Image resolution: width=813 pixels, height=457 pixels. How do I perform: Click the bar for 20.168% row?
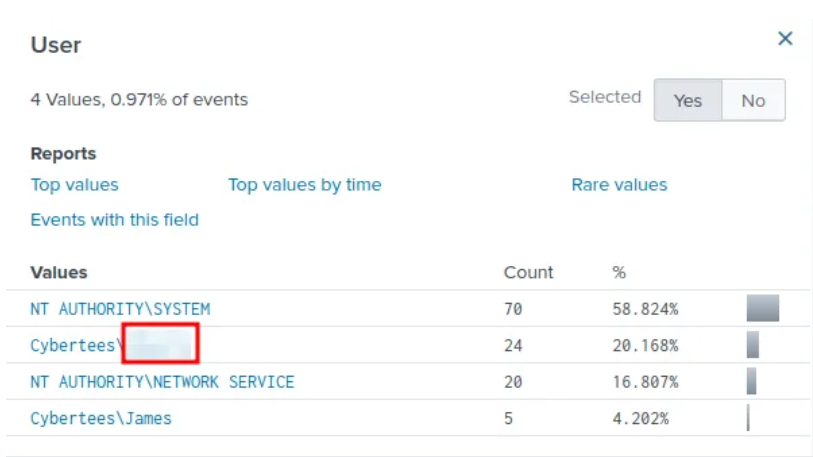[x=753, y=344]
